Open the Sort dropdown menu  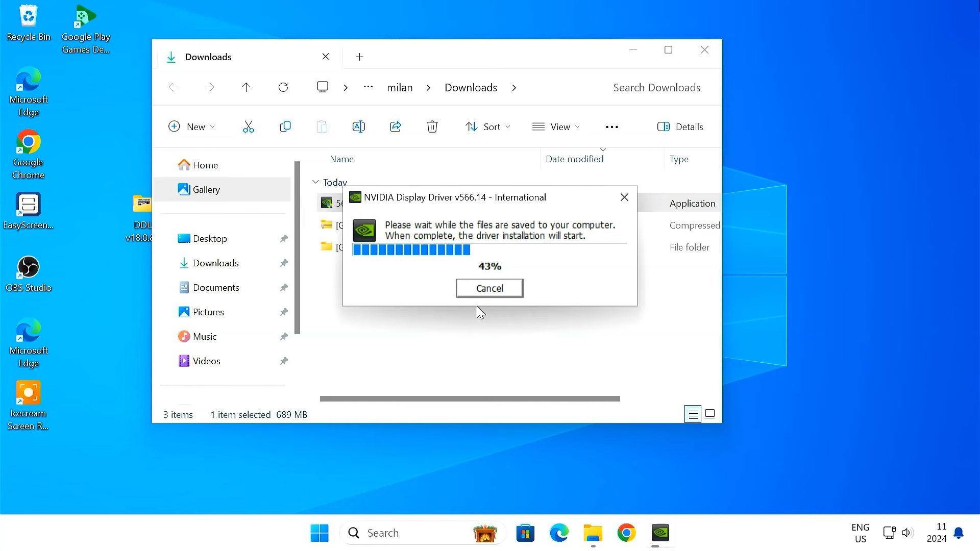pos(487,127)
